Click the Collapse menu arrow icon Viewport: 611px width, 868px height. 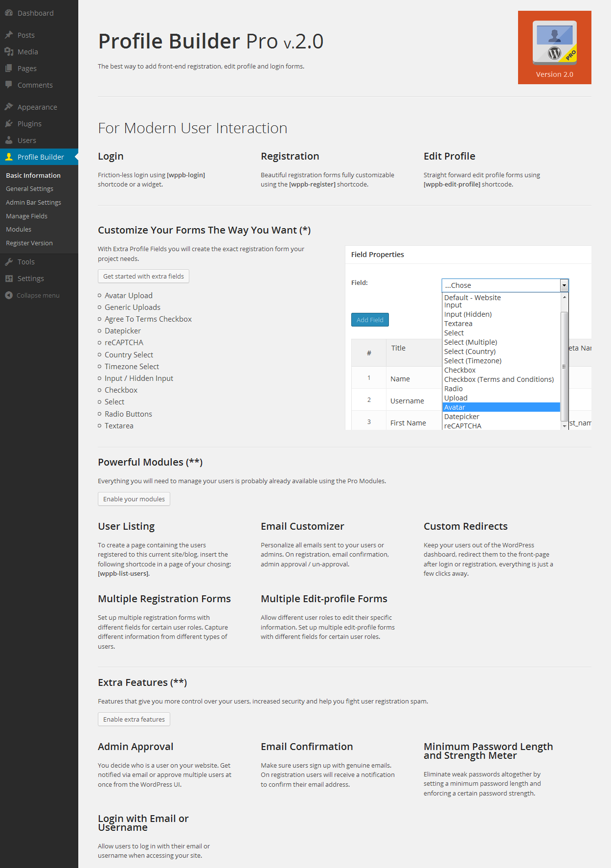point(9,295)
